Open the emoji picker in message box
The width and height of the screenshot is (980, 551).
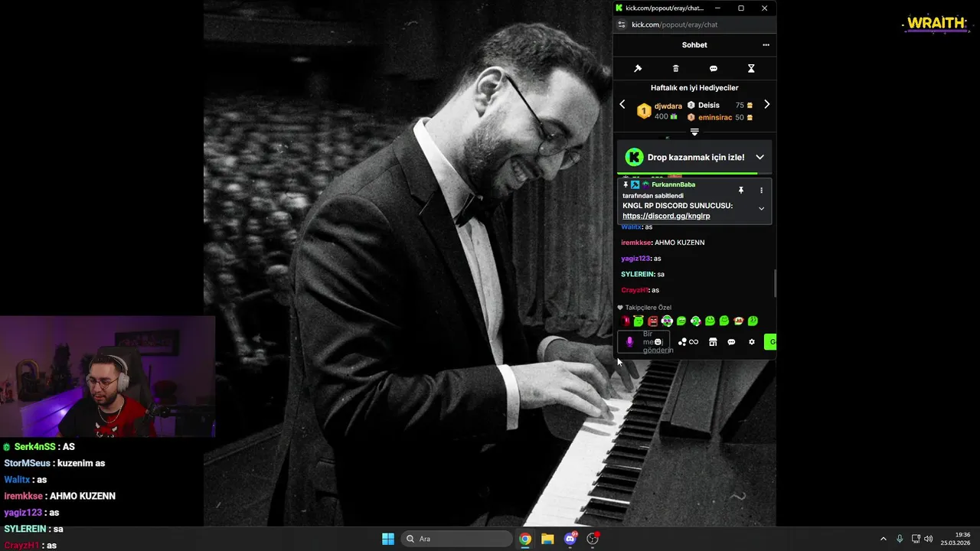658,342
